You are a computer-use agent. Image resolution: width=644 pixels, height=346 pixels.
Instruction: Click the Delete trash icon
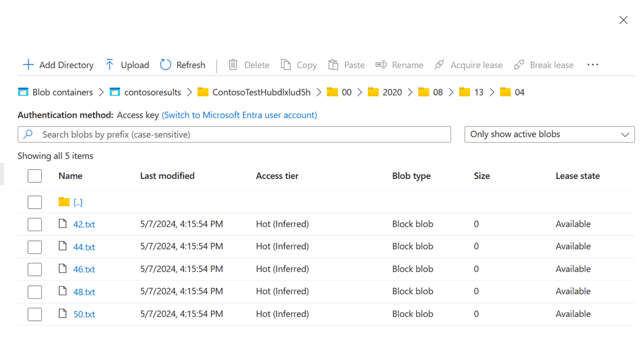(233, 64)
